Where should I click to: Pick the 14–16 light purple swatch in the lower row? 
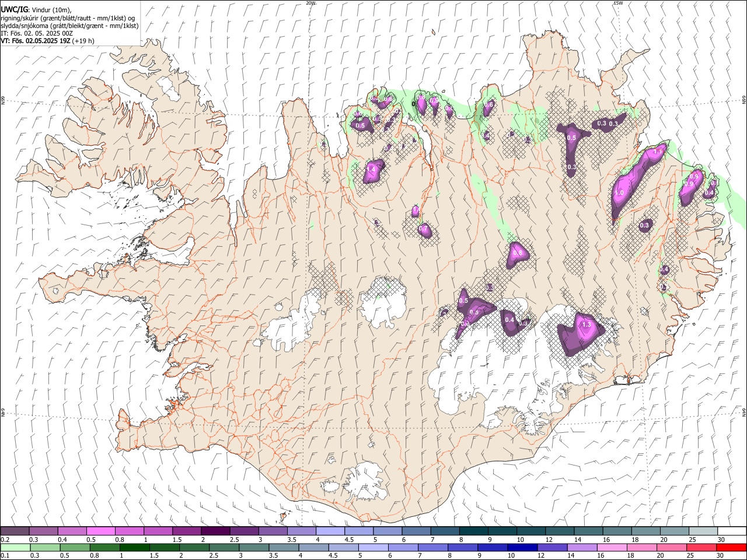tap(582, 548)
